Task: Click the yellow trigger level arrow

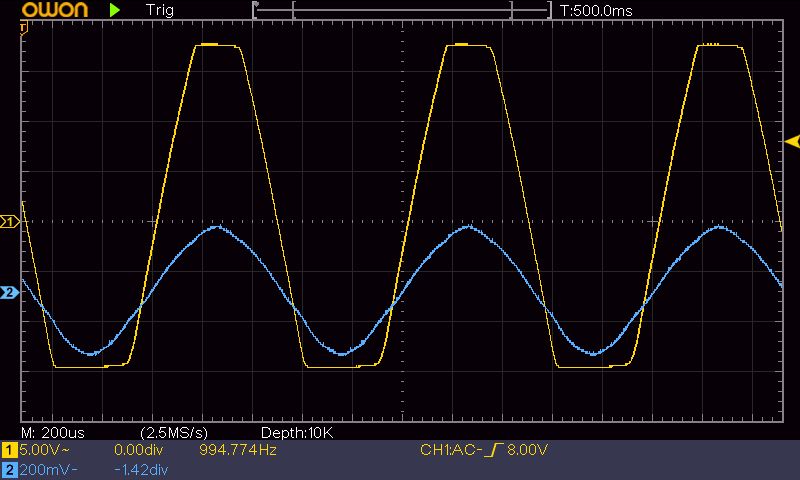Action: (x=792, y=141)
